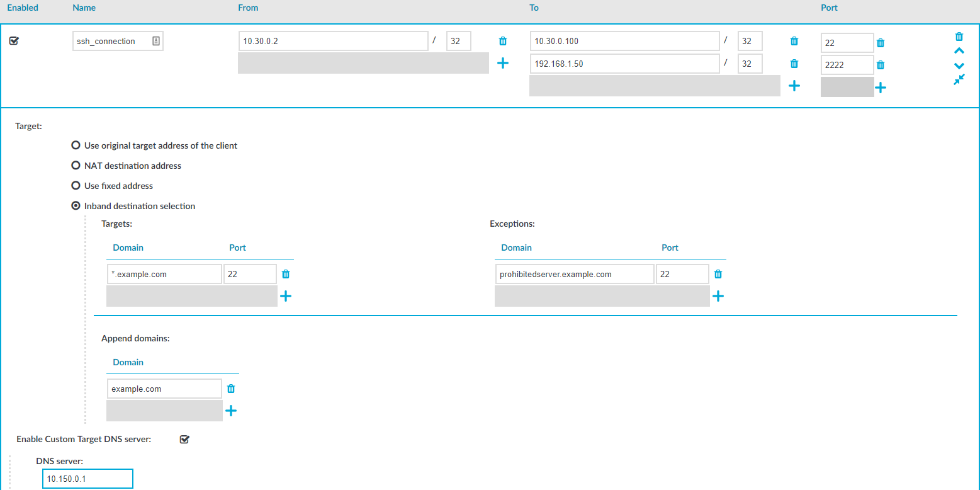
Task: Remove the example.com append domain
Action: pyautogui.click(x=231, y=389)
